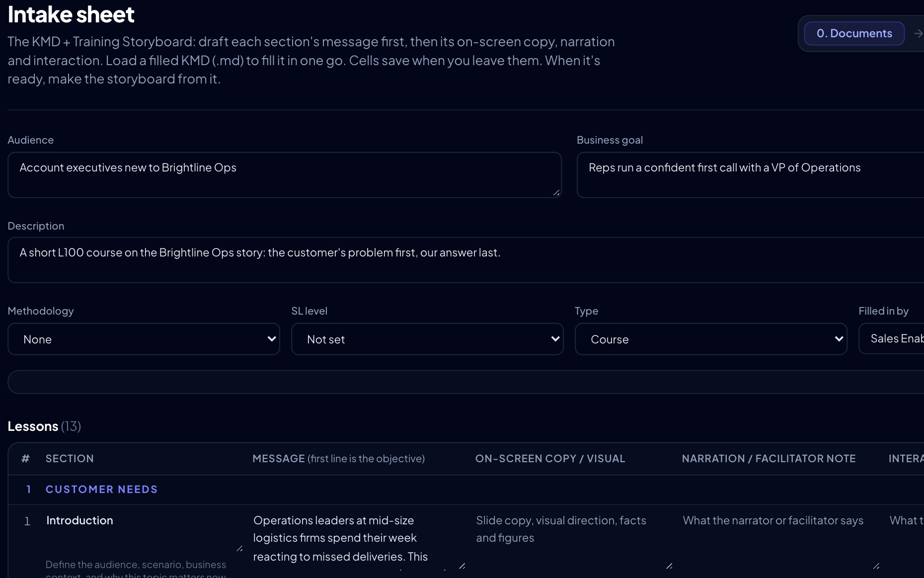Click the SECTION column header
The height and width of the screenshot is (578, 924).
click(x=70, y=459)
